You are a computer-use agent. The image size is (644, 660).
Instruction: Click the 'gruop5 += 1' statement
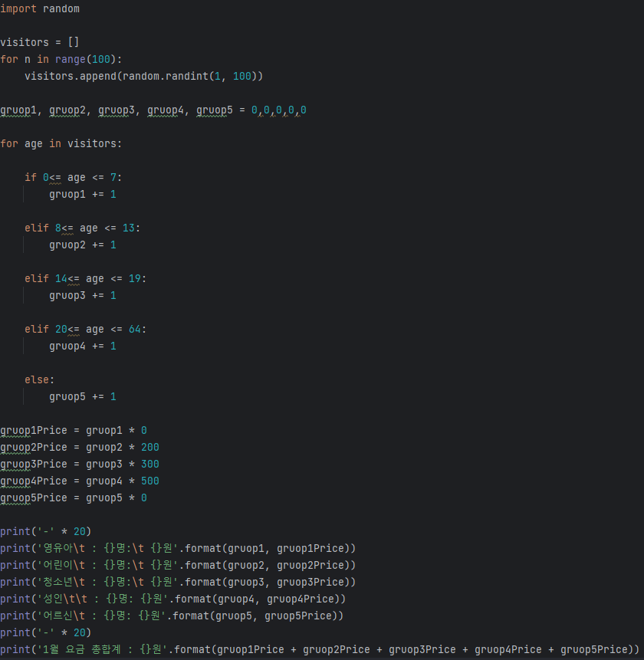click(83, 396)
